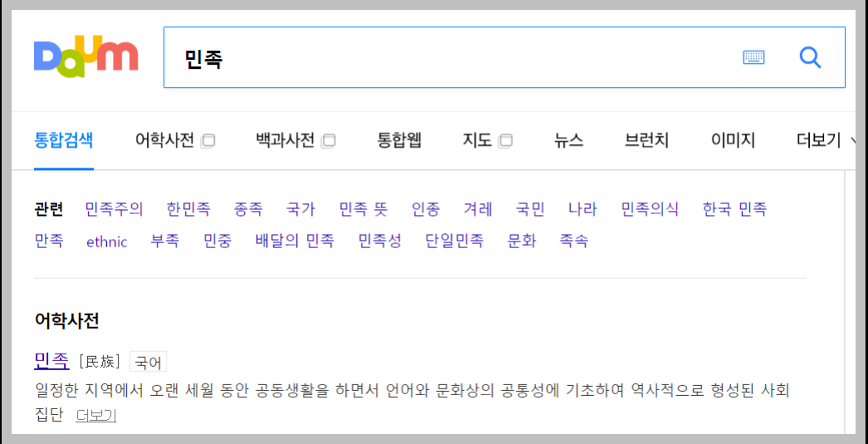The height and width of the screenshot is (444, 868).
Task: Search related term 부족
Action: point(165,242)
